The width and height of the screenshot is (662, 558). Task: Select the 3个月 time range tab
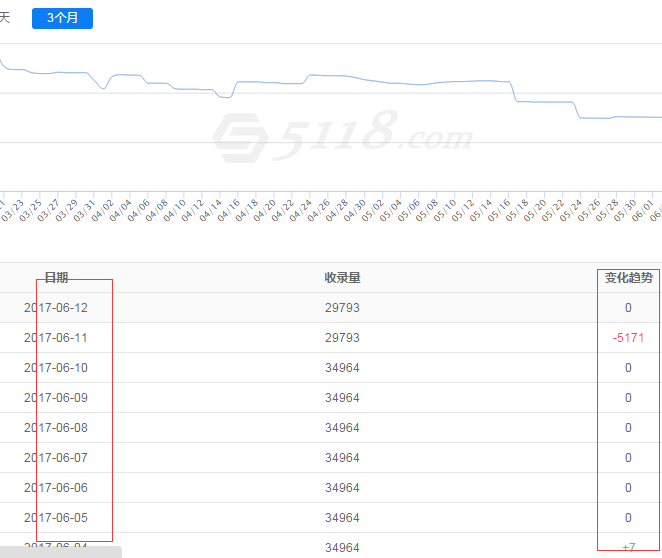point(62,18)
